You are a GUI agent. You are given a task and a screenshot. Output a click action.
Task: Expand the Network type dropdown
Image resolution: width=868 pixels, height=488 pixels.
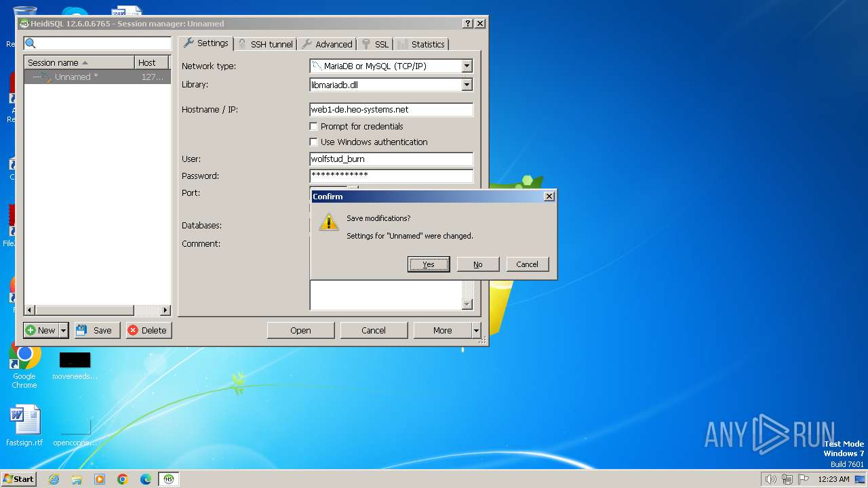click(x=467, y=66)
